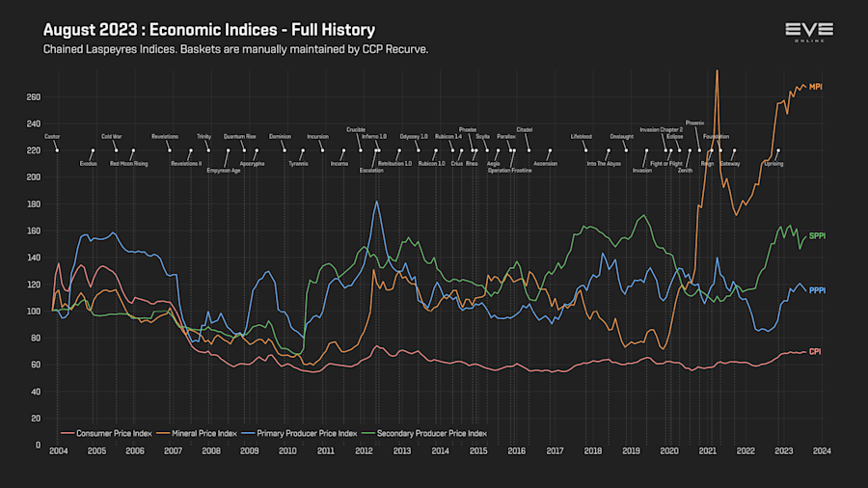This screenshot has height=488, width=868.
Task: Click the red CPI series label
Action: click(815, 351)
